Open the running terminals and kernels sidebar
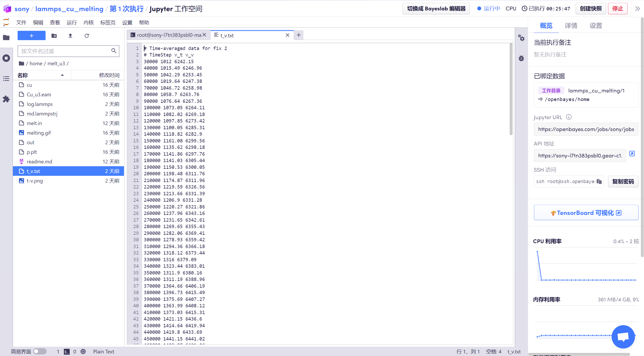Viewport: 644px width, 356px height. 6,58
